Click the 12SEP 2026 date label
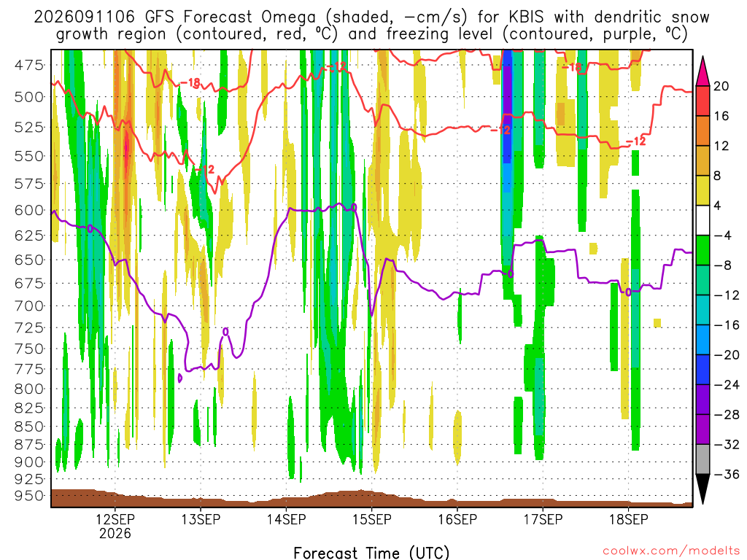This screenshot has width=747, height=560. [x=115, y=526]
